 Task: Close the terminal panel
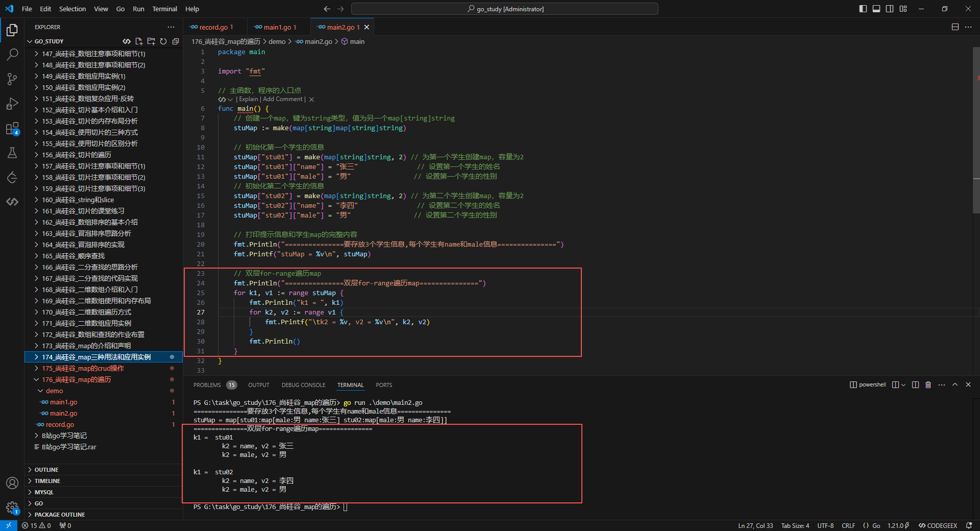968,385
